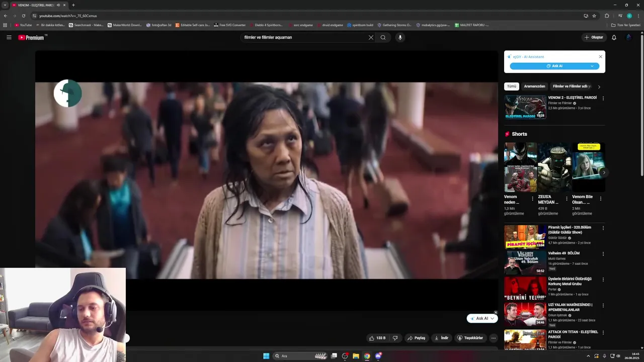
Task: Download the video with İndir
Action: tap(441, 338)
